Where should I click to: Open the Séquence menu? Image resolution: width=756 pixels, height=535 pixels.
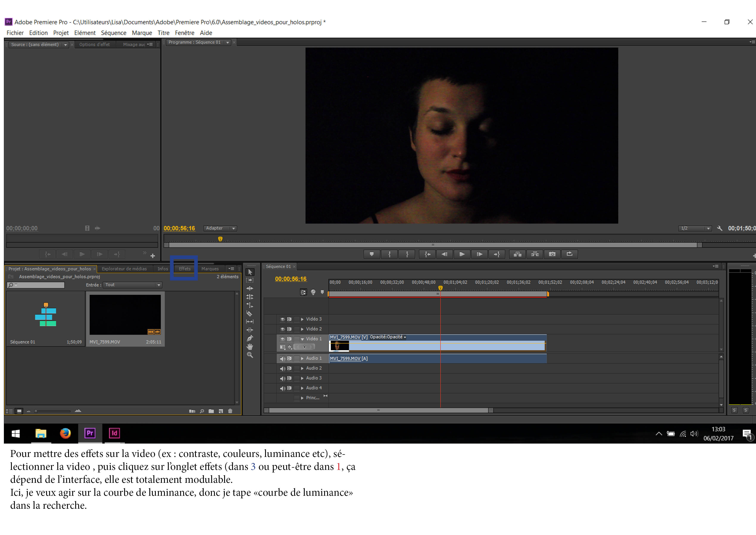pyautogui.click(x=114, y=33)
